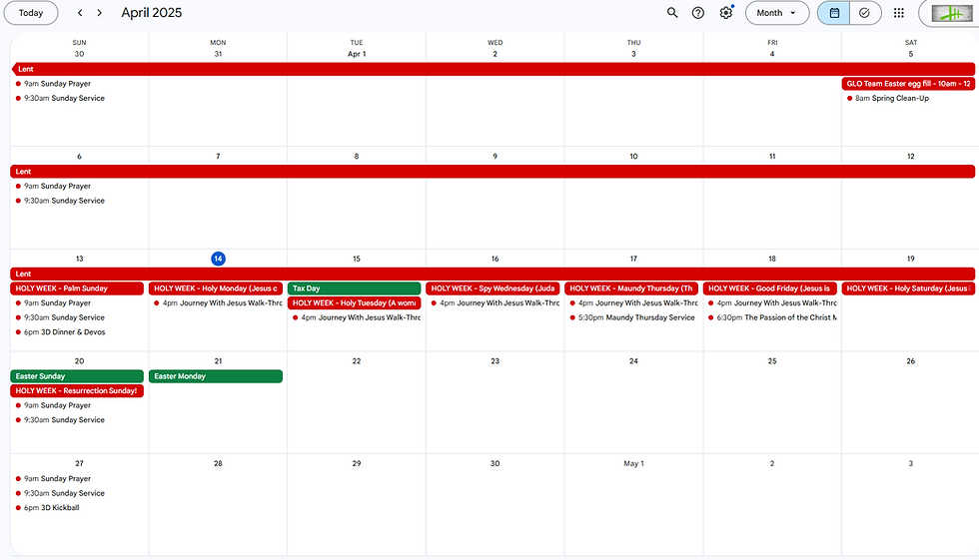
Task: Open Wednesday's 4pm Journey With Jesus event
Action: pyautogui.click(x=493, y=303)
